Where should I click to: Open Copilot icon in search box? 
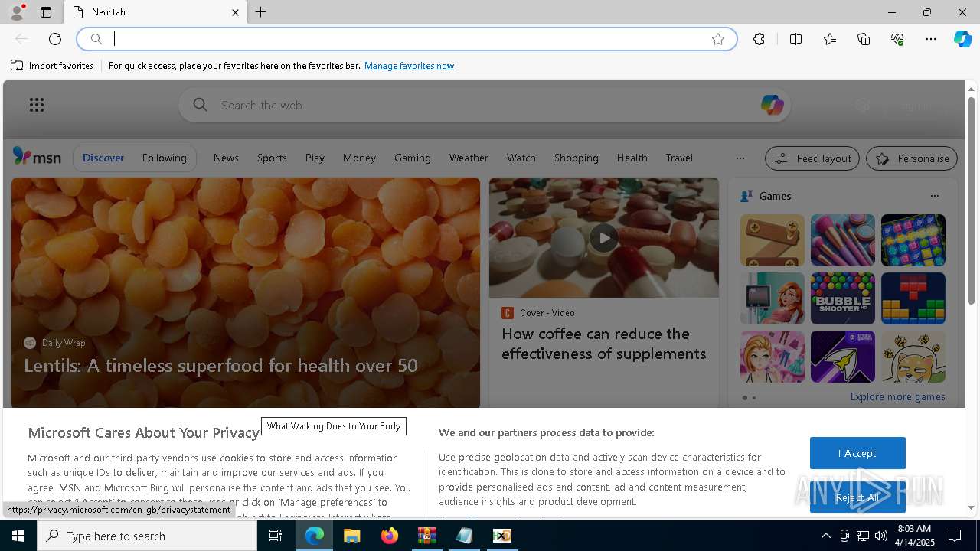click(772, 105)
